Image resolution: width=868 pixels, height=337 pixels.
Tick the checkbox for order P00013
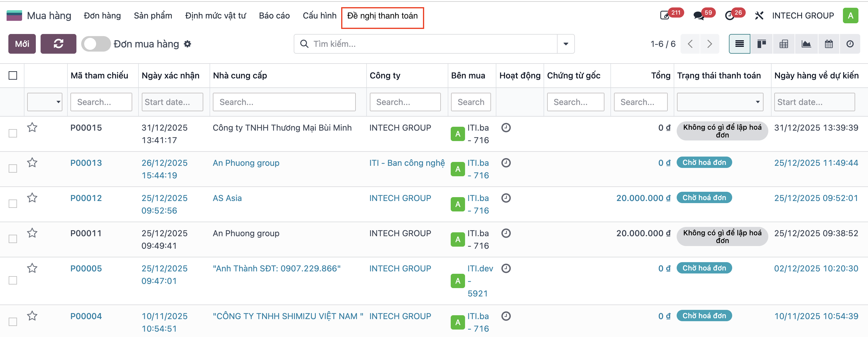pos(13,168)
